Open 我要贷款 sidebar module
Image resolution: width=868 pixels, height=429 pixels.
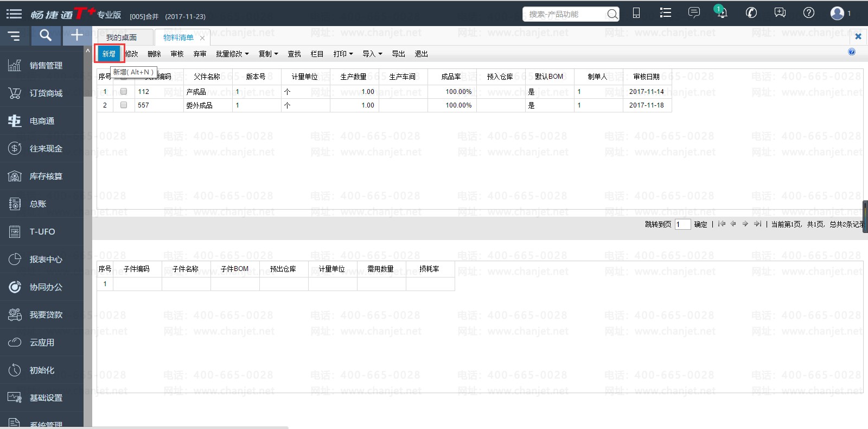click(x=42, y=314)
